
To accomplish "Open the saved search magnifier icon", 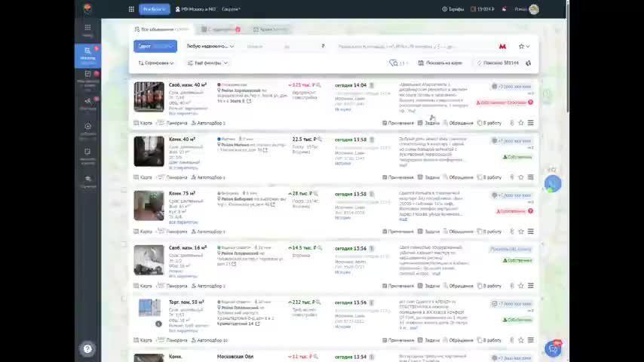I will (x=393, y=63).
